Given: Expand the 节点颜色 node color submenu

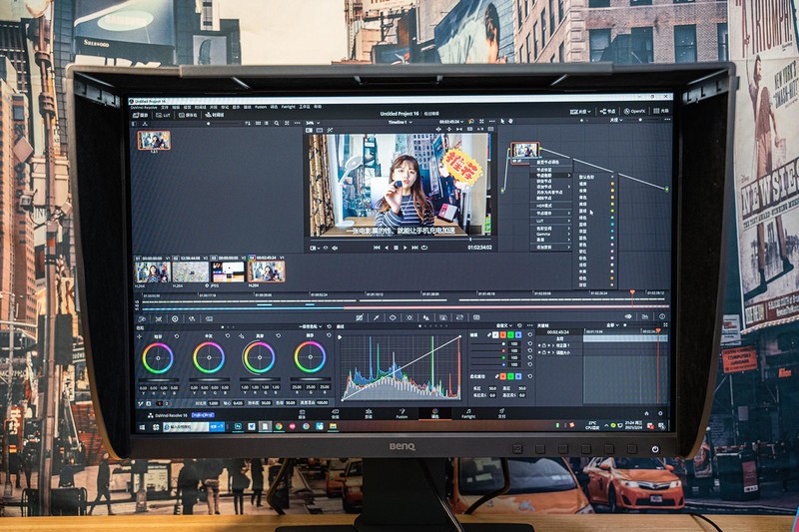Looking at the screenshot, I should [x=552, y=176].
